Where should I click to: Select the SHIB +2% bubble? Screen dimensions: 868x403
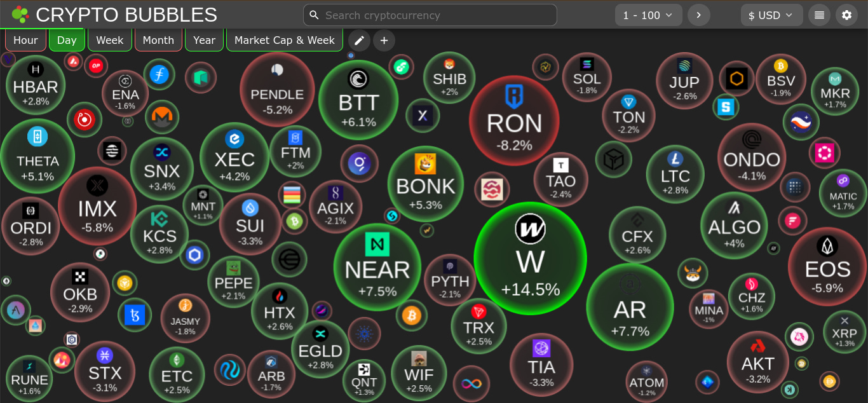click(449, 77)
